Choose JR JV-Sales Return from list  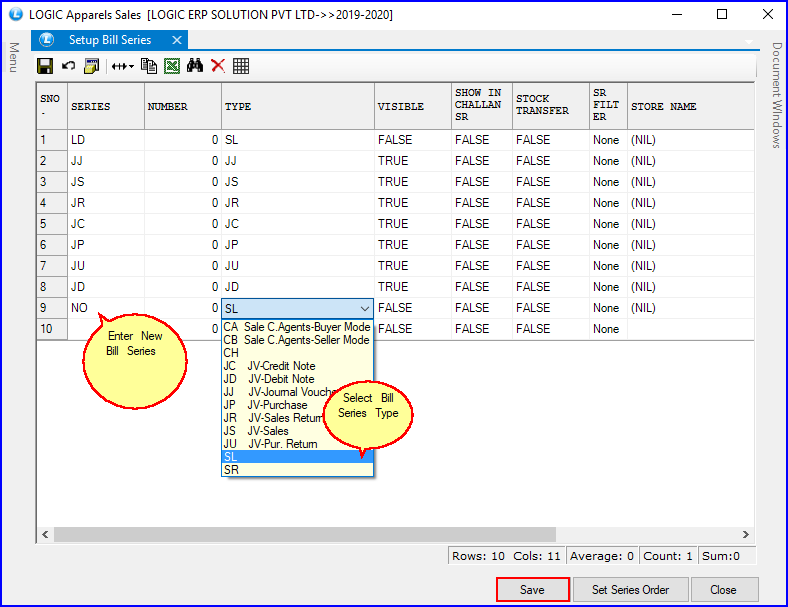tap(273, 418)
